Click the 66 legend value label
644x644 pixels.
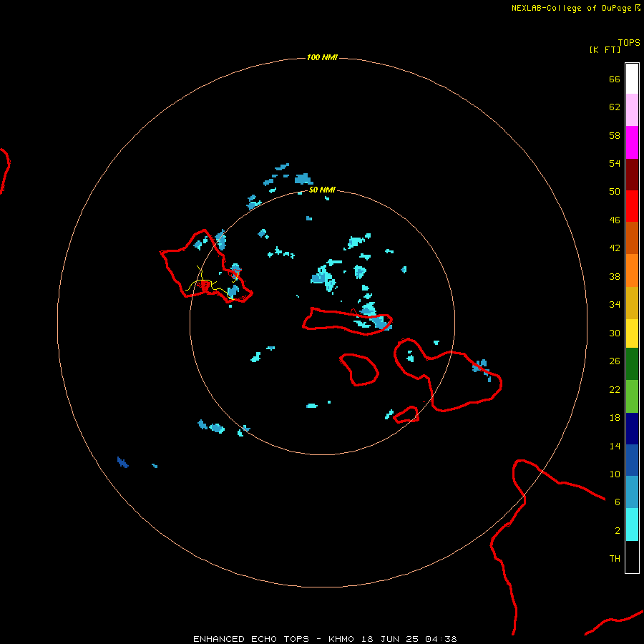tap(615, 79)
